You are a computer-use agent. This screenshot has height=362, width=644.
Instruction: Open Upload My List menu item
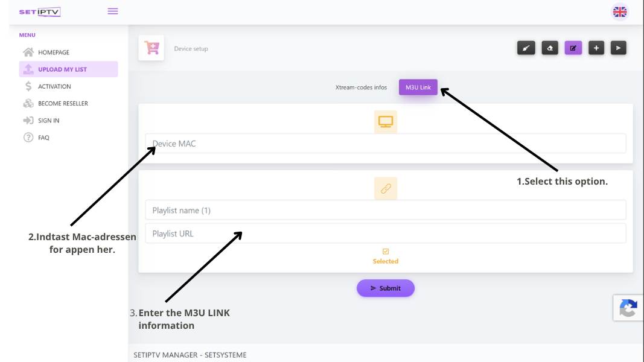click(x=68, y=69)
